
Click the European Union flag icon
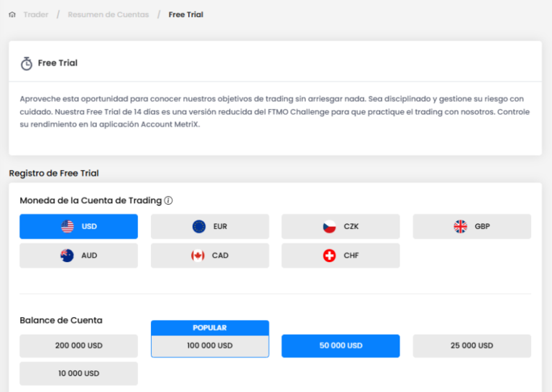[x=199, y=227]
